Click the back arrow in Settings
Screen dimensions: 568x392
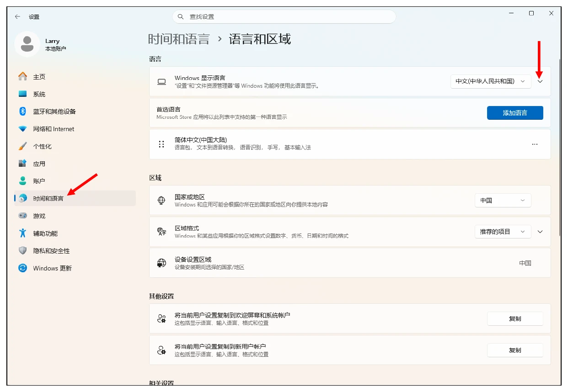(17, 16)
